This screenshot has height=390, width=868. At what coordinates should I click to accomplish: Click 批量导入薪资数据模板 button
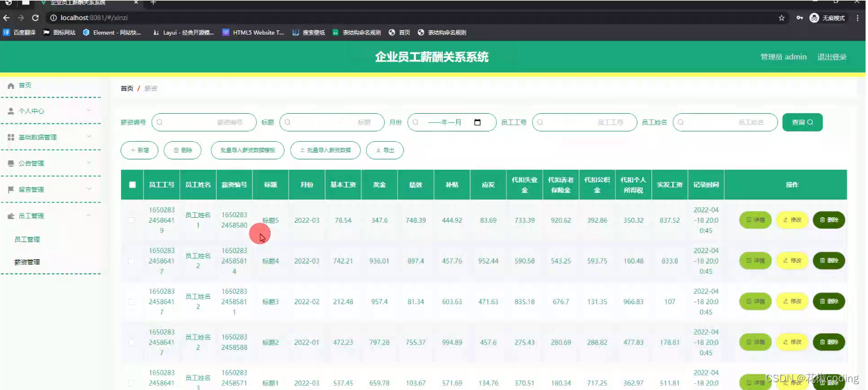248,150
